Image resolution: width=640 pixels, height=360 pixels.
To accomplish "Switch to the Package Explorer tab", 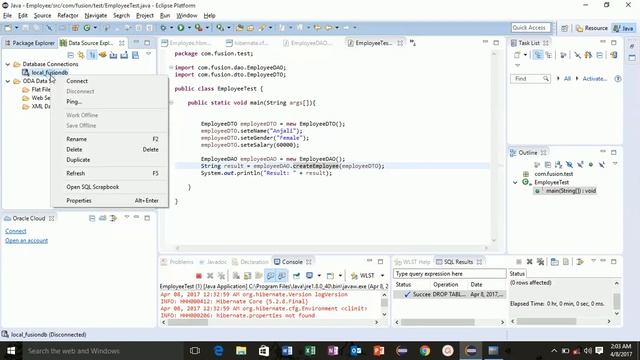I will [x=29, y=43].
